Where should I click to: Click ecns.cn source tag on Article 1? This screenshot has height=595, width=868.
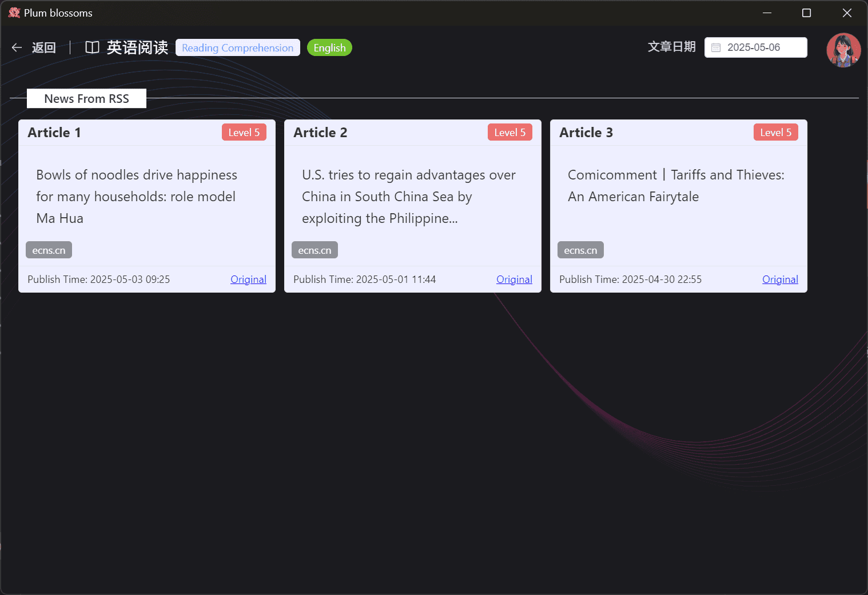(49, 250)
